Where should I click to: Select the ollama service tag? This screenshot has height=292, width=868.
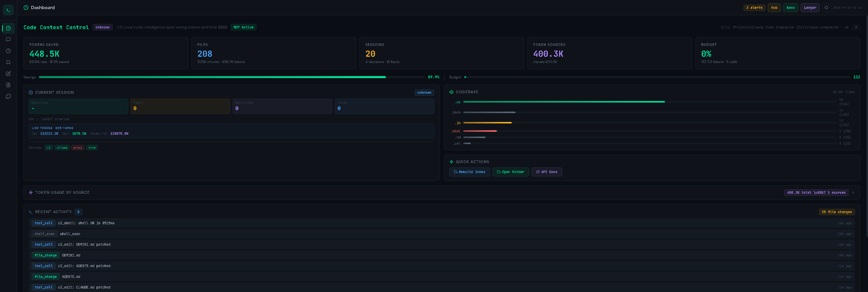coord(62,148)
